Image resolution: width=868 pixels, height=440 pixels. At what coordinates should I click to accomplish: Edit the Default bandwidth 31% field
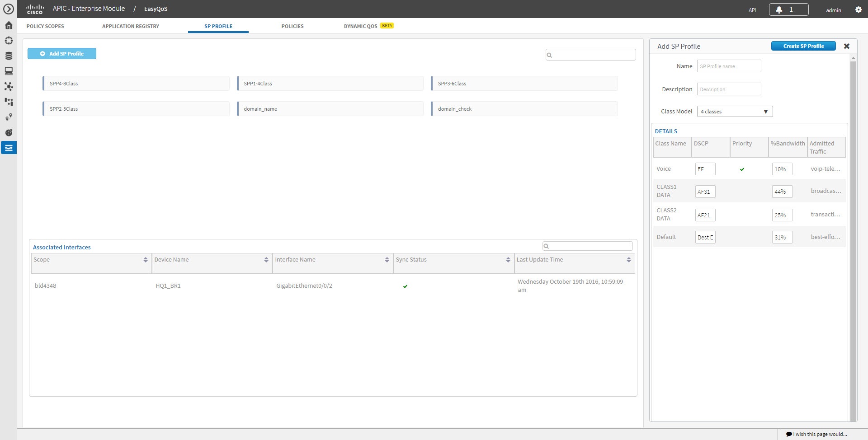click(x=782, y=237)
